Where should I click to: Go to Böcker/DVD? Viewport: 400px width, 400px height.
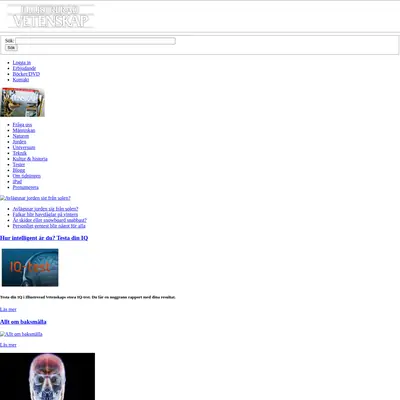click(26, 74)
